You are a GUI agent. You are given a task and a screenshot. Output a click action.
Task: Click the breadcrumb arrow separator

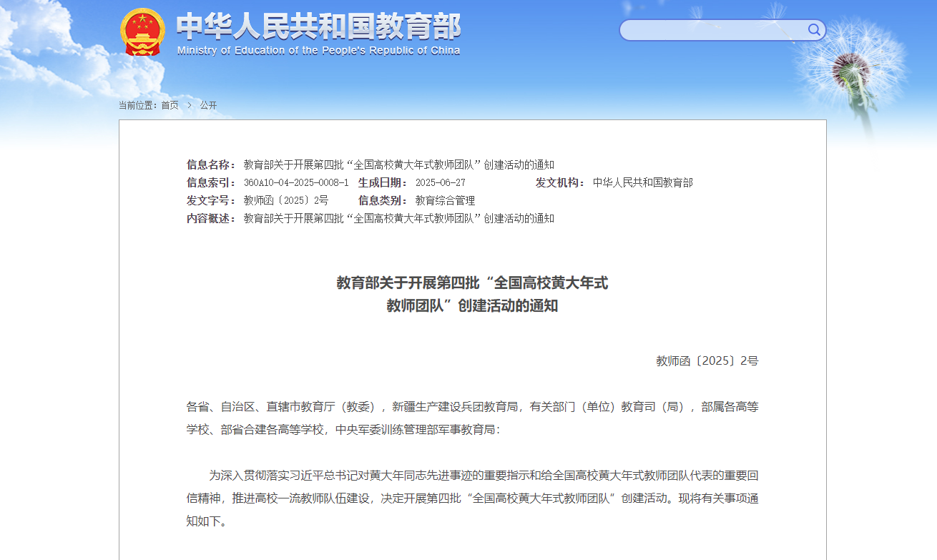pyautogui.click(x=190, y=105)
